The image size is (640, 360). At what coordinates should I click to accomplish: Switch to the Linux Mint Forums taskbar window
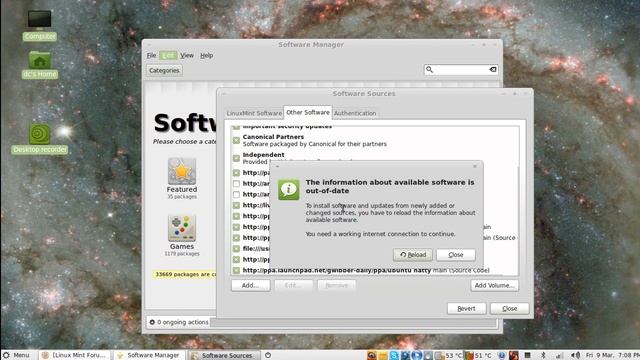(x=75, y=355)
